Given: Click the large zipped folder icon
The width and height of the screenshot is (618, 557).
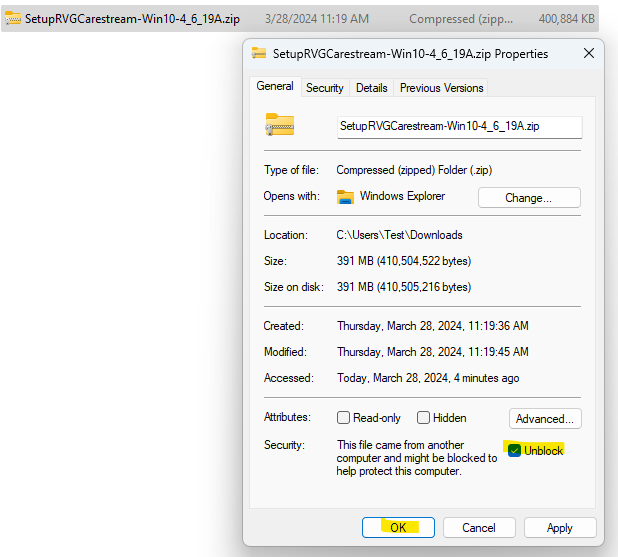Looking at the screenshot, I should pos(279,125).
